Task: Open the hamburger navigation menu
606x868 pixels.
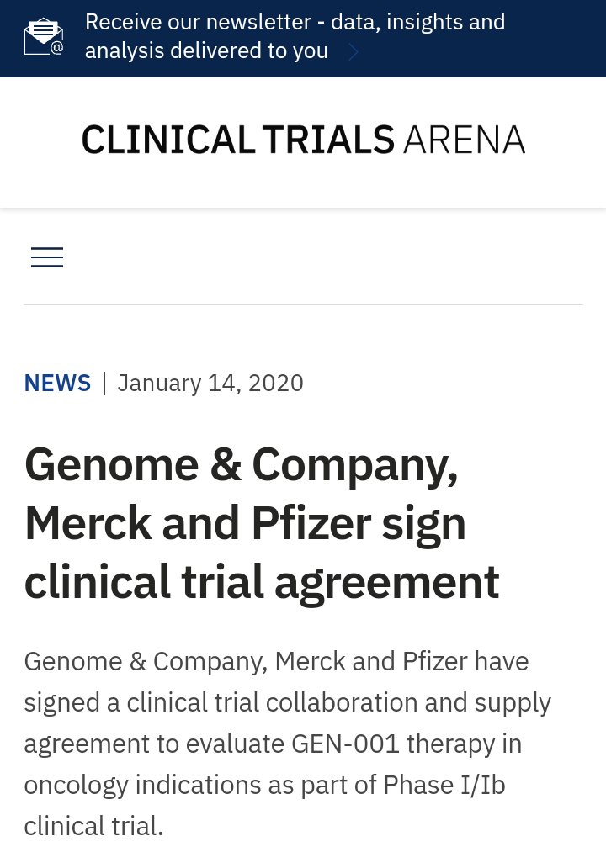Action: coord(47,257)
